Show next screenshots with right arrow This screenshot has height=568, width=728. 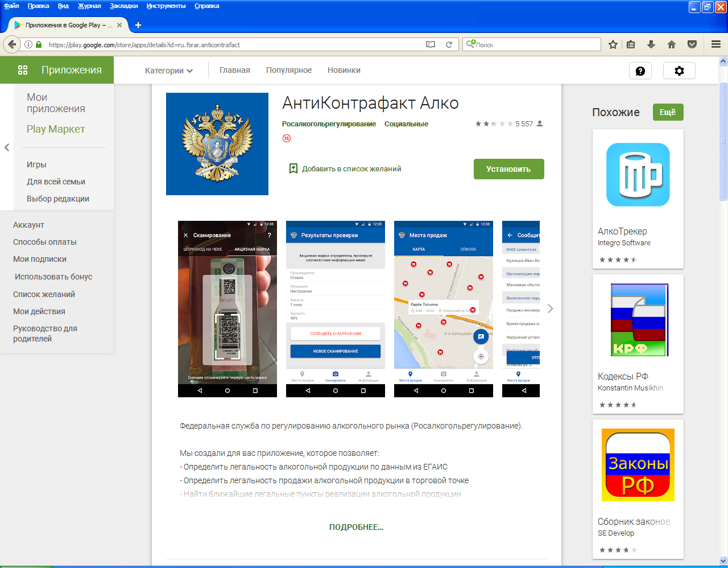[x=550, y=308]
